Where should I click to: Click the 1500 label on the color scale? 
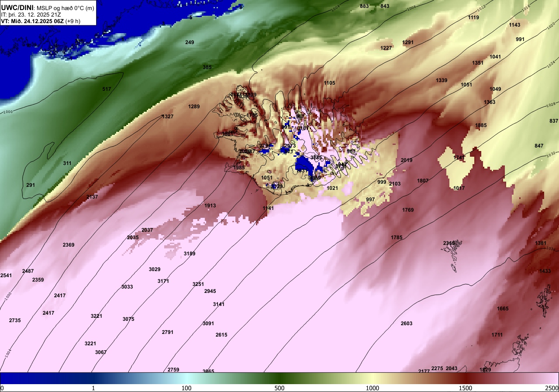[x=466, y=388]
